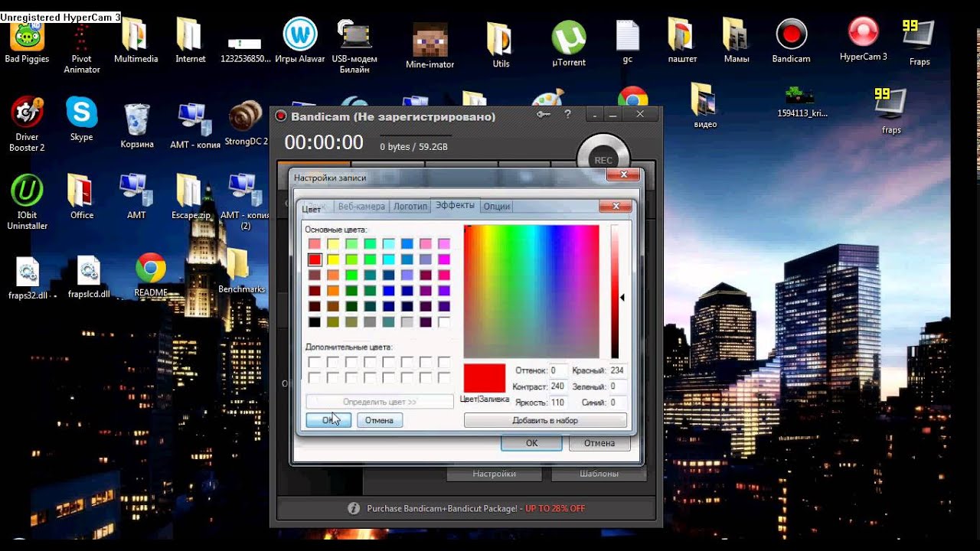This screenshot has width=980, height=551.
Task: Launch the Skype desktop icon
Action: click(x=81, y=119)
